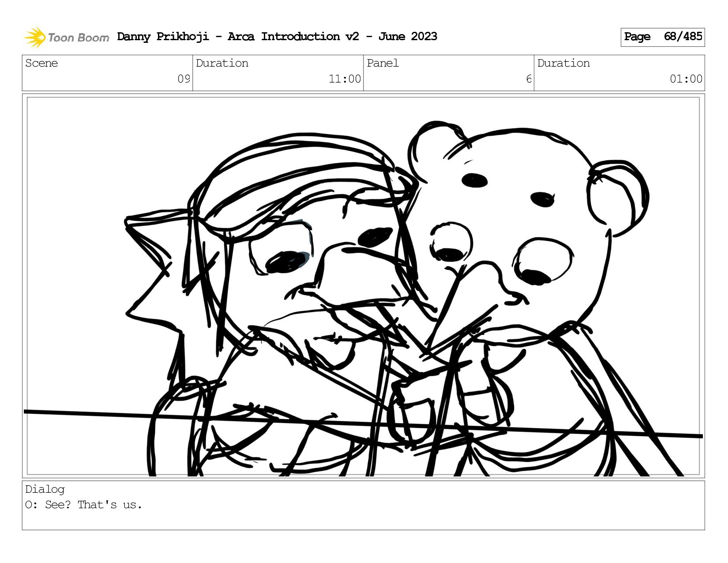Screen dimensions: 728x563
Task: Select the title 'Danny Prikhoji - Arca Introduction v2 - June 2023'
Action: 277,37
